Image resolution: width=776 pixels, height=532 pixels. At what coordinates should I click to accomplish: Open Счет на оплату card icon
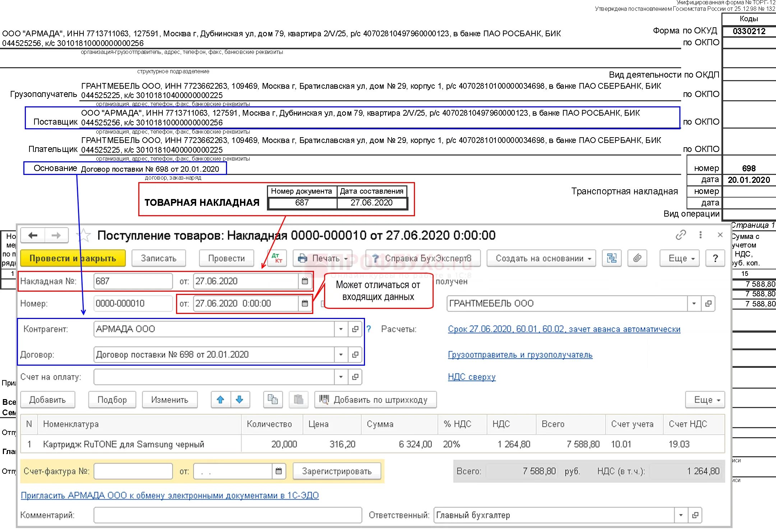[x=355, y=377]
